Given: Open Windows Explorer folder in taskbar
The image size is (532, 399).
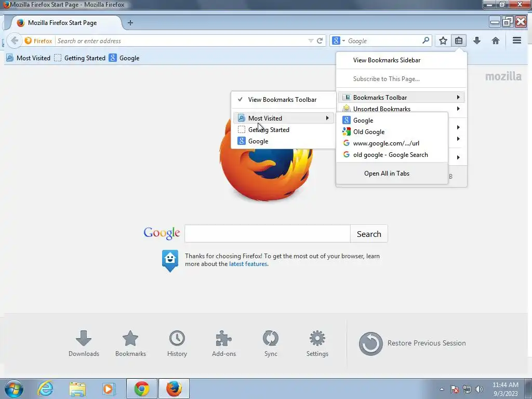Looking at the screenshot, I should (x=77, y=389).
